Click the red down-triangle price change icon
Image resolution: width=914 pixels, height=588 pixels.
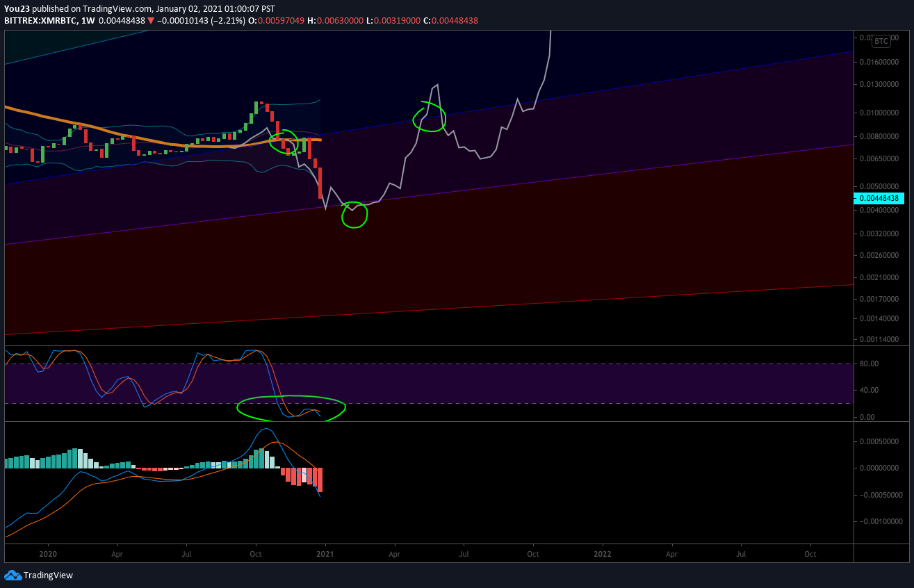(150, 21)
